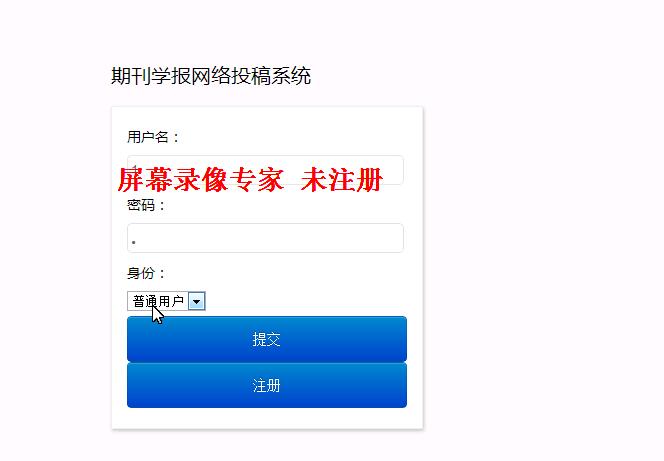The height and width of the screenshot is (461, 664).
Task: Submit the login with 提交 button
Action: click(x=267, y=339)
